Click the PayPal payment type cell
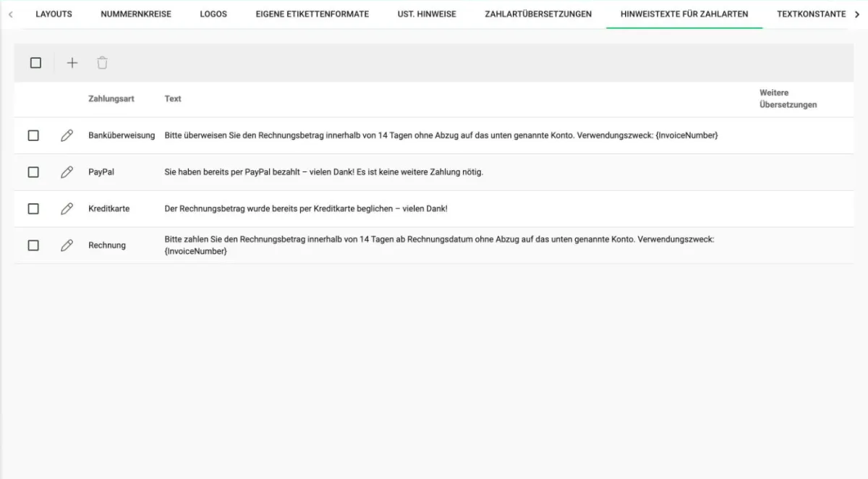Viewport: 868px width, 479px height. point(101,172)
